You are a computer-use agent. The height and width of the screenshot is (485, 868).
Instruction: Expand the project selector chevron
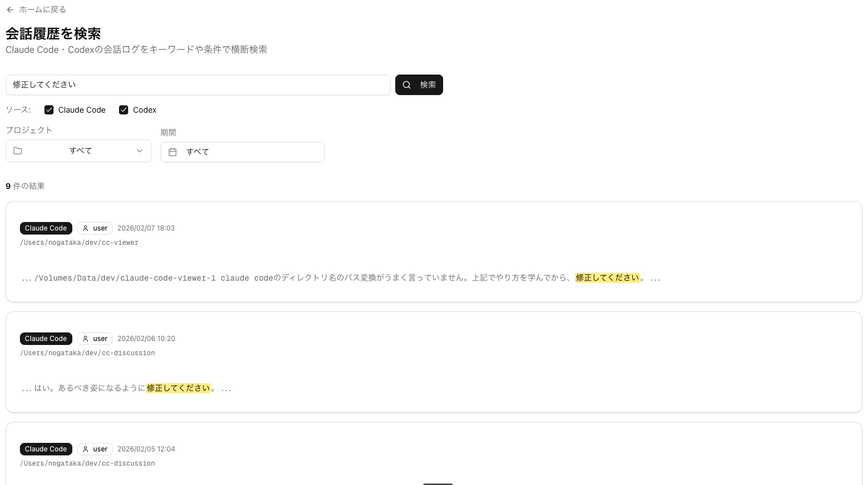[x=140, y=151]
